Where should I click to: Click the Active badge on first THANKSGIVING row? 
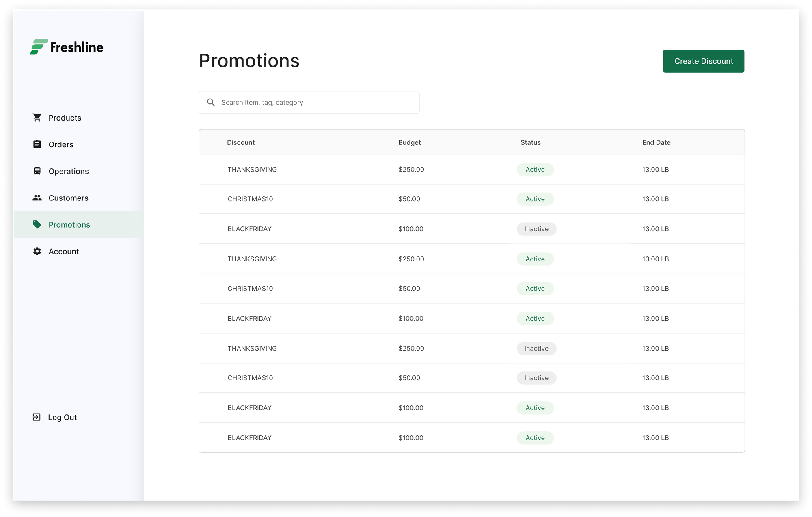click(535, 170)
